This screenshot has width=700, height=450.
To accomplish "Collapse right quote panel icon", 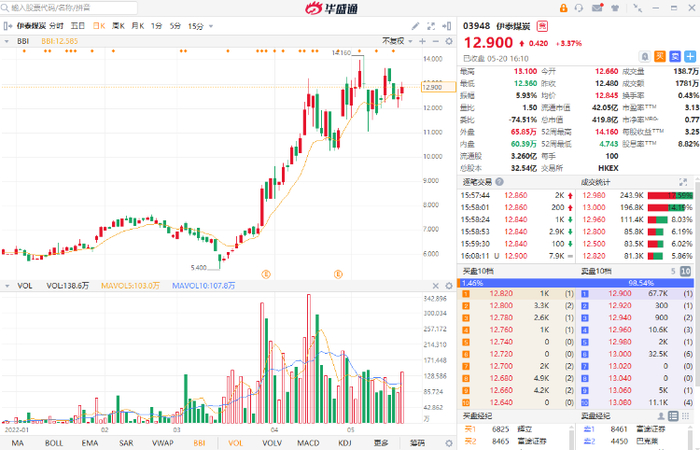I will [x=446, y=26].
